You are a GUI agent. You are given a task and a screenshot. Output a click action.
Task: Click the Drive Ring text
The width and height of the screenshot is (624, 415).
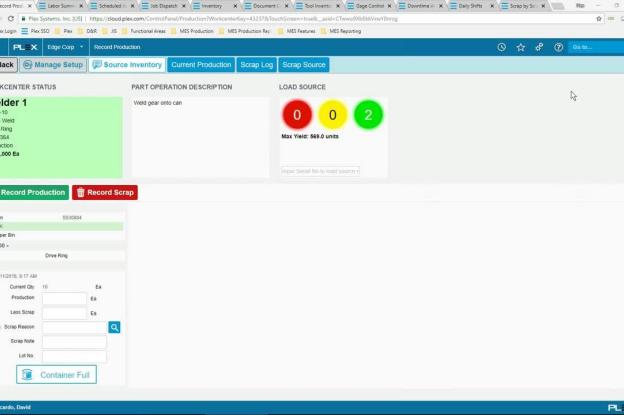[x=57, y=255]
